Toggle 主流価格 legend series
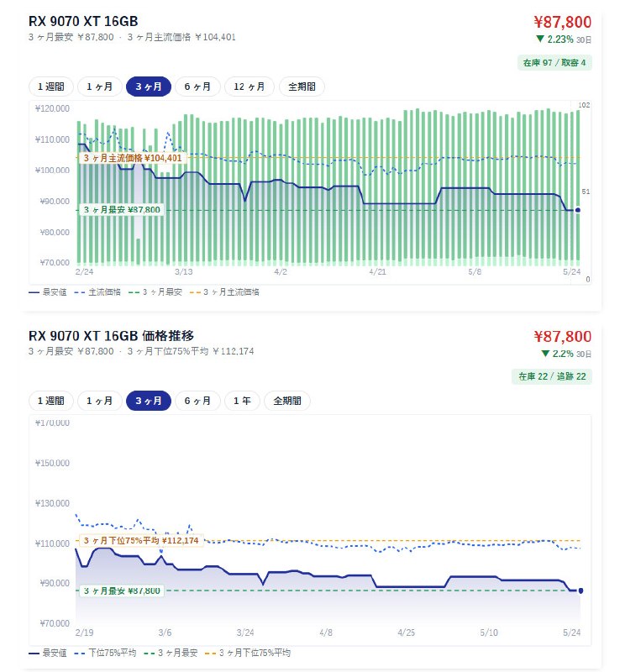The image size is (625, 672). [x=97, y=292]
